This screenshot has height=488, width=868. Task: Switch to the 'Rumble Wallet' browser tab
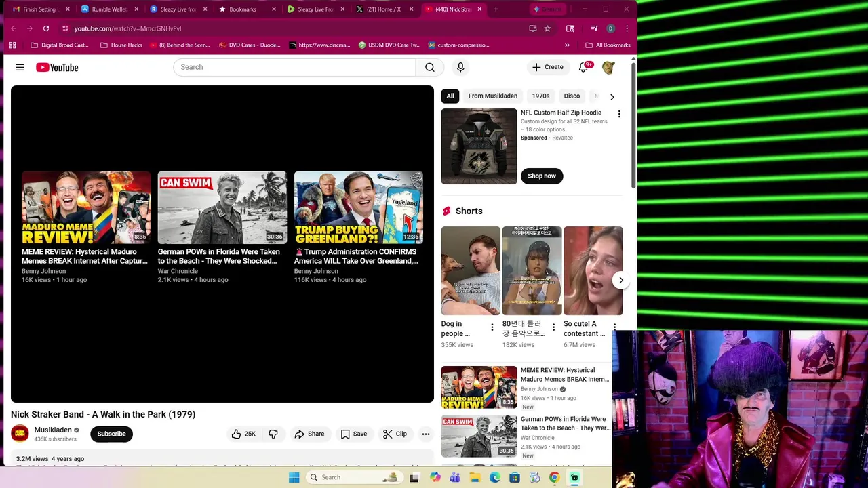(108, 9)
